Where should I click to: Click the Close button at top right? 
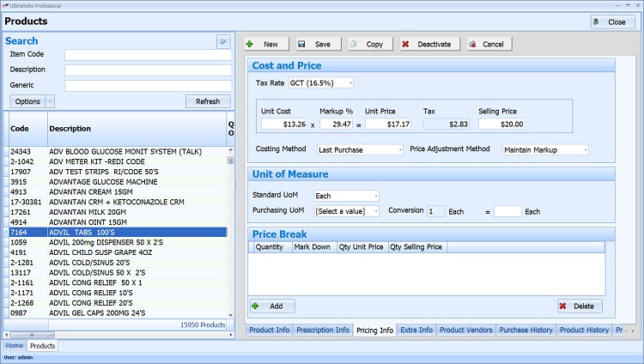tap(613, 22)
